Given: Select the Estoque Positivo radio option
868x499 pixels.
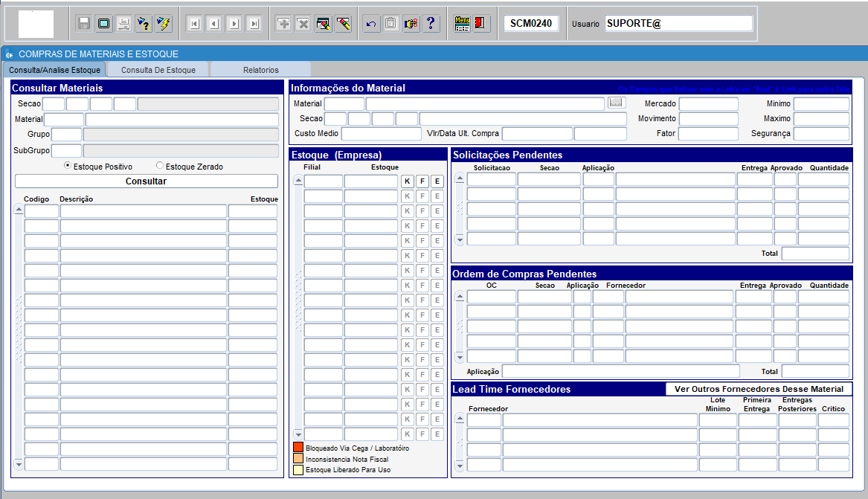Looking at the screenshot, I should pos(68,166).
